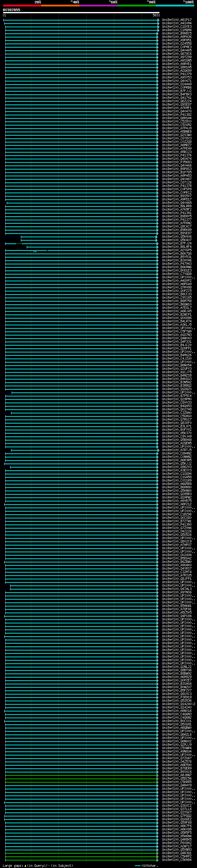Select the UniRef100_B7FJJ2 entry
This screenshot has height=868, width=197.
[x=176, y=91]
